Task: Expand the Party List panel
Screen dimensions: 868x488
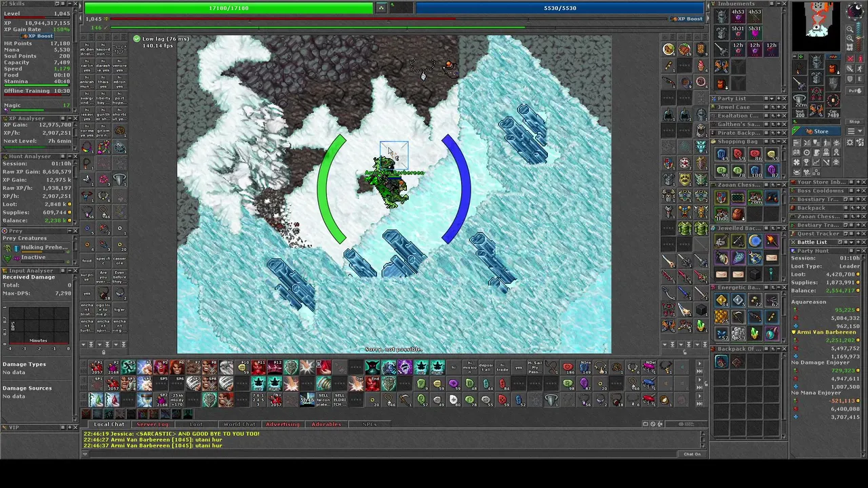Action: point(778,99)
